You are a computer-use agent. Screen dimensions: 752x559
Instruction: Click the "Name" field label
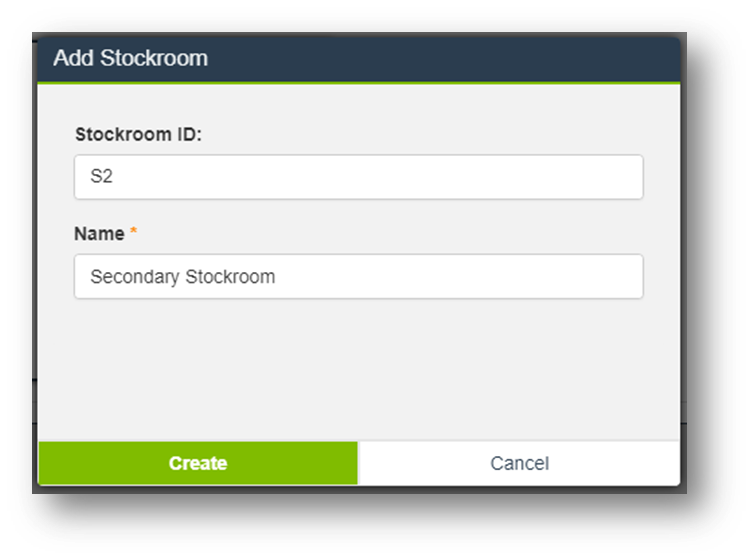pyautogui.click(x=98, y=234)
